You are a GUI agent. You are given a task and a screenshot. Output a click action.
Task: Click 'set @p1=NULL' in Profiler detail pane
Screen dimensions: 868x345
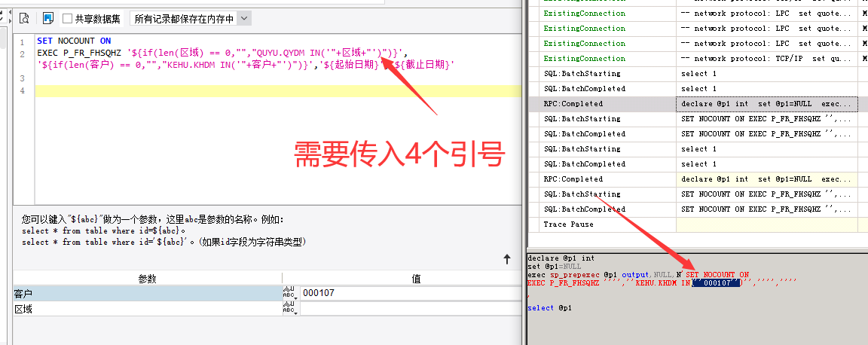[x=554, y=267]
